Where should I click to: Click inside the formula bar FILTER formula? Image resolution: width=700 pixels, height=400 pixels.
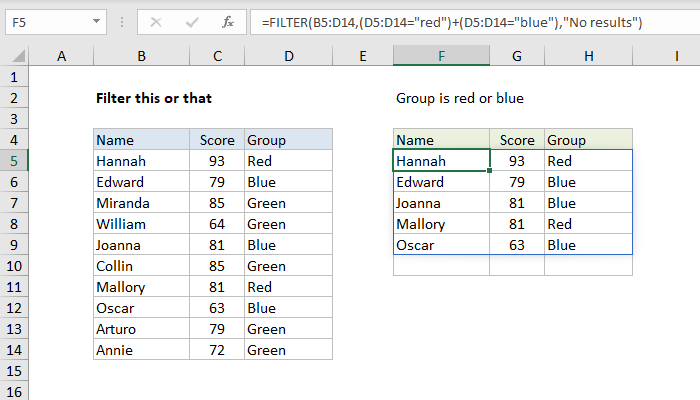452,22
